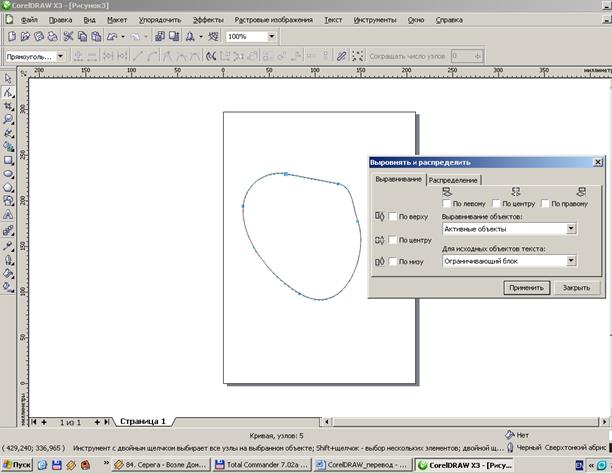Click the reduce nodes number field
Viewport: 612px width, 474px height.
tap(467, 56)
